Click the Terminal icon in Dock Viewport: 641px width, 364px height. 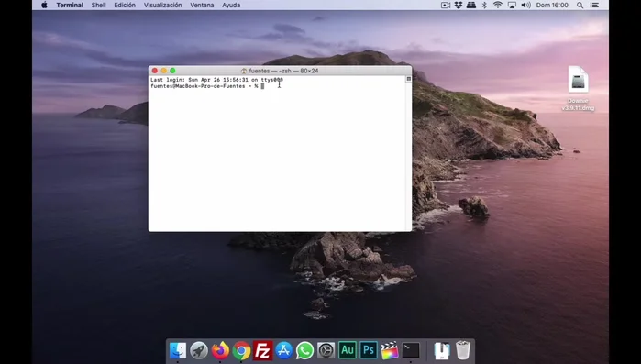coord(411,350)
